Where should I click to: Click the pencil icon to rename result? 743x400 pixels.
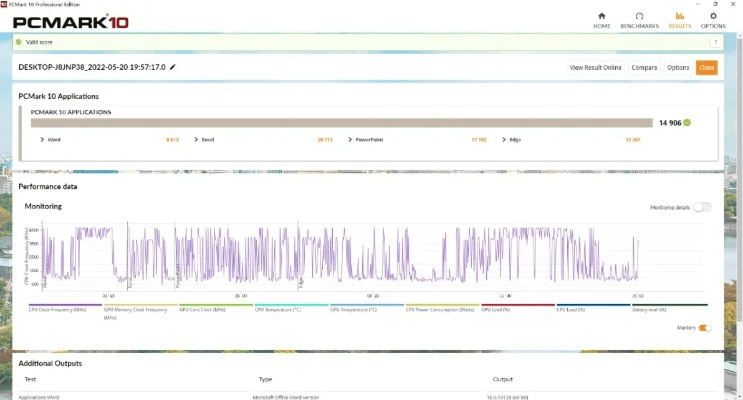point(173,67)
